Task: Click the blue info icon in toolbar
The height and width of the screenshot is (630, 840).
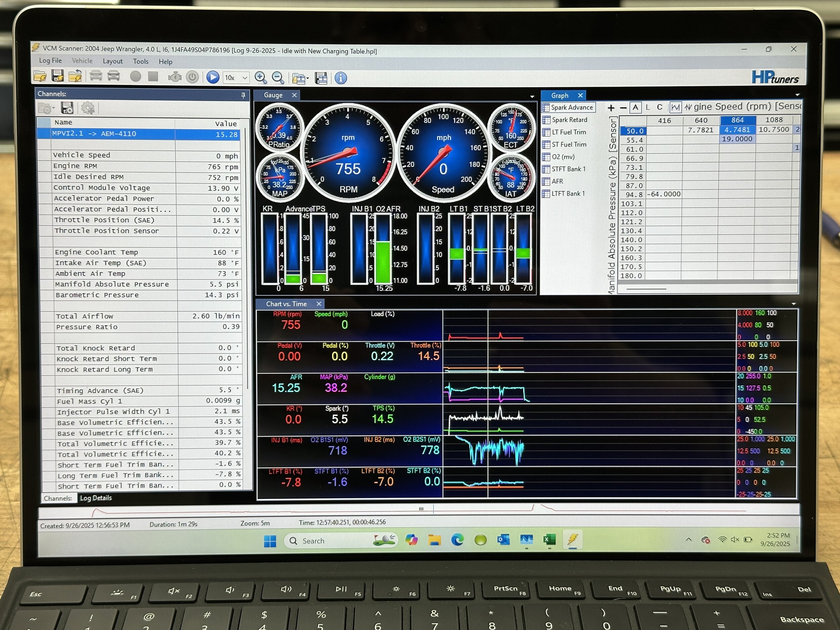Action: tap(341, 78)
